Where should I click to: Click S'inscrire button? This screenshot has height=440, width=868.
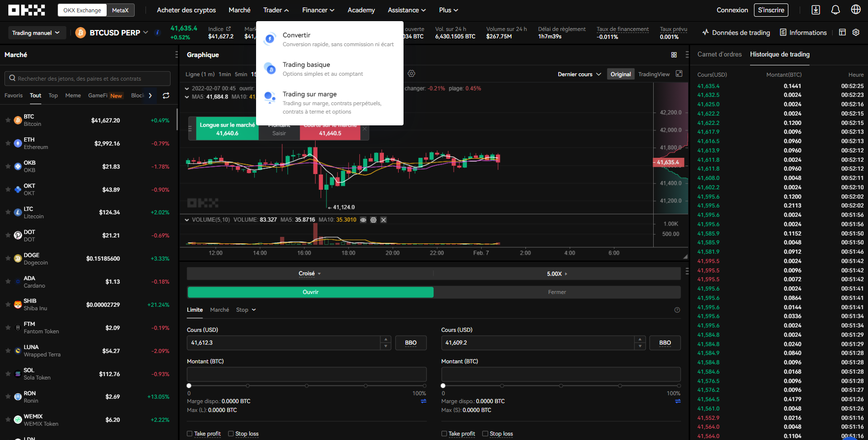pyautogui.click(x=771, y=10)
